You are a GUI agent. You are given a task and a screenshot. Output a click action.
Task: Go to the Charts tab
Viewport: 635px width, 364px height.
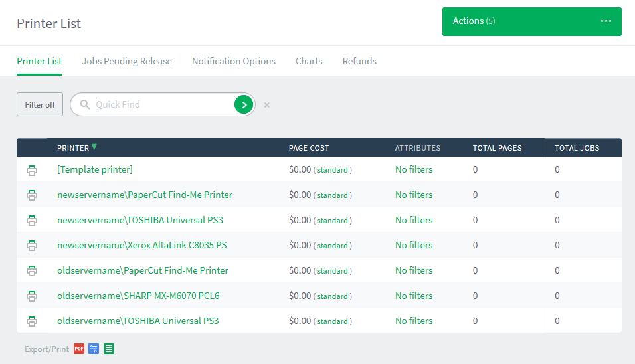(309, 61)
